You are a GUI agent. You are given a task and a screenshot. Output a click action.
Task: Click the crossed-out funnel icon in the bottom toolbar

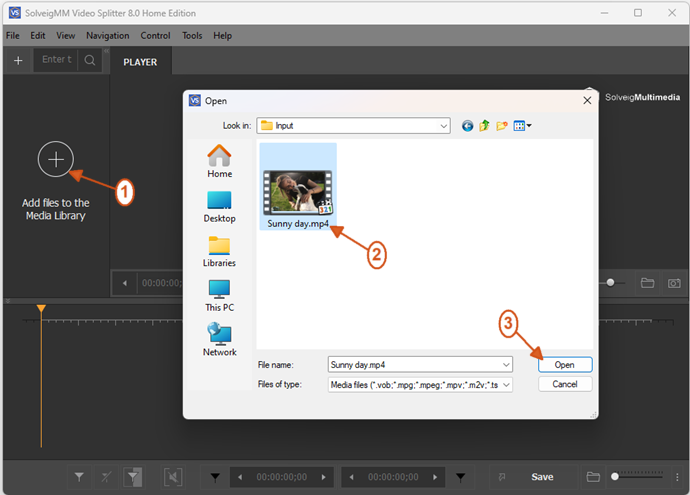click(106, 477)
